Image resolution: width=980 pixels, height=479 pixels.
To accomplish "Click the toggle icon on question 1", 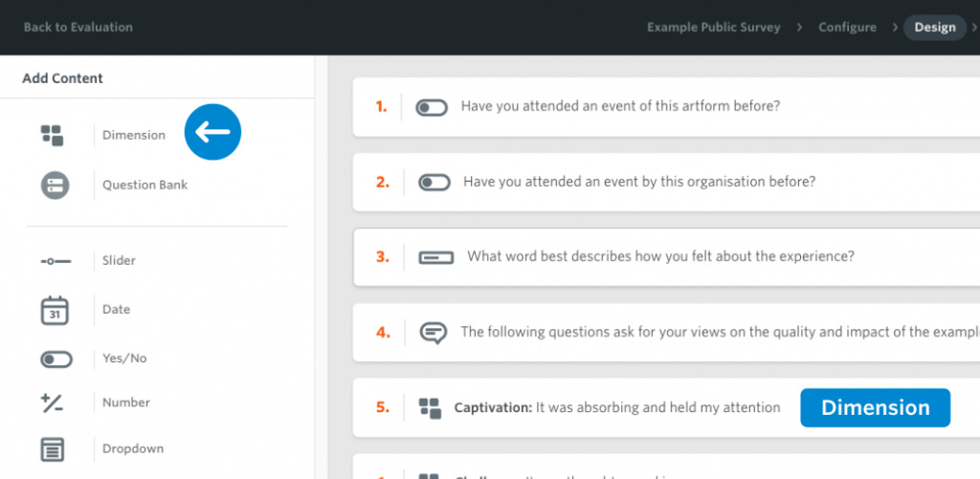I will click(432, 107).
